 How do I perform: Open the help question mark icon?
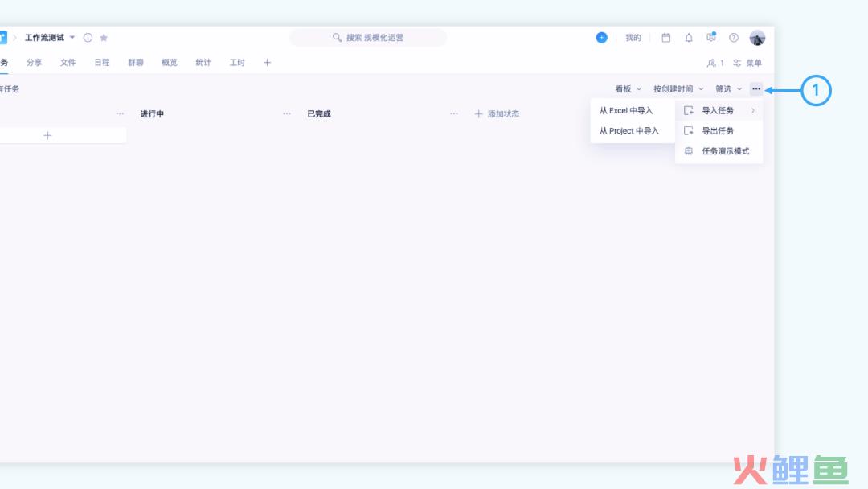click(x=734, y=38)
